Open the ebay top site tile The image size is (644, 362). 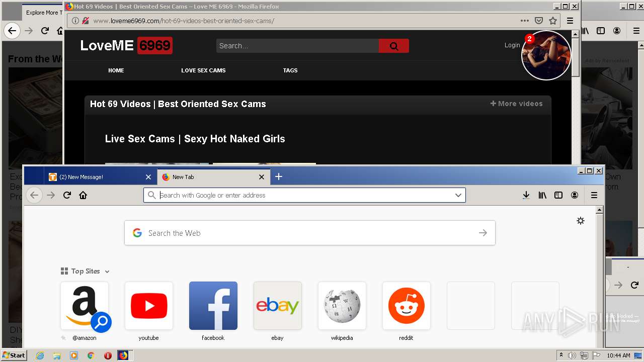278,306
